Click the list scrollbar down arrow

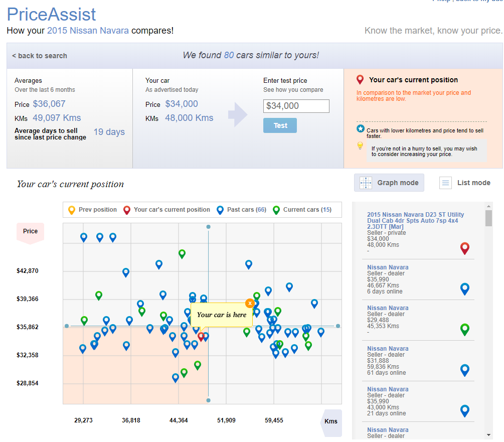pyautogui.click(x=488, y=435)
